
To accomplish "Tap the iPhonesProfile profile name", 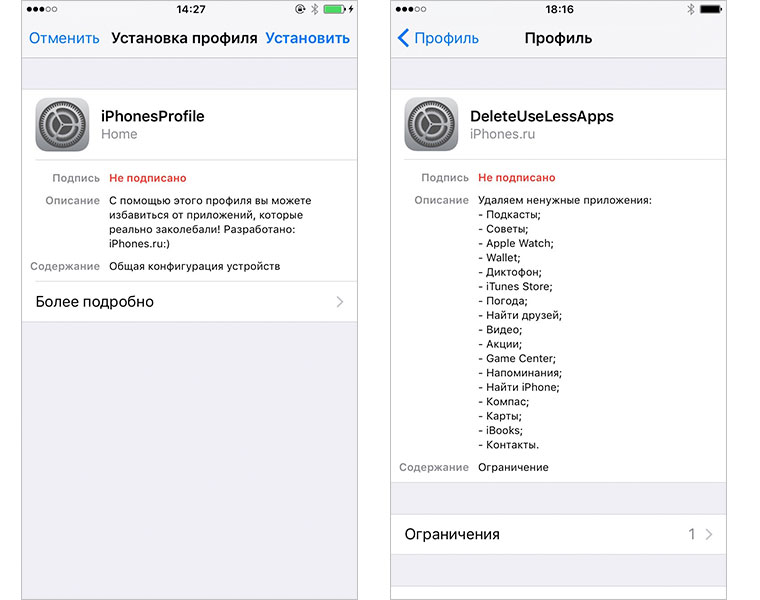I will (153, 116).
